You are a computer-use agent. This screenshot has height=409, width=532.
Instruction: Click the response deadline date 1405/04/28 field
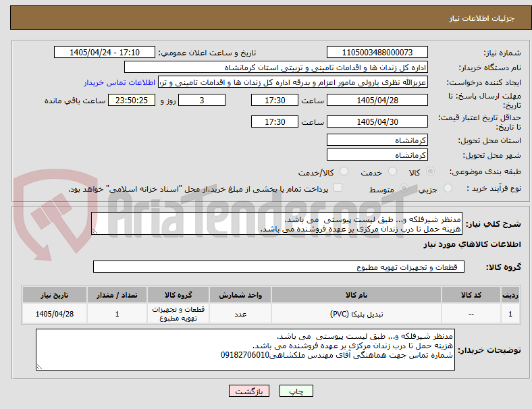377,101
